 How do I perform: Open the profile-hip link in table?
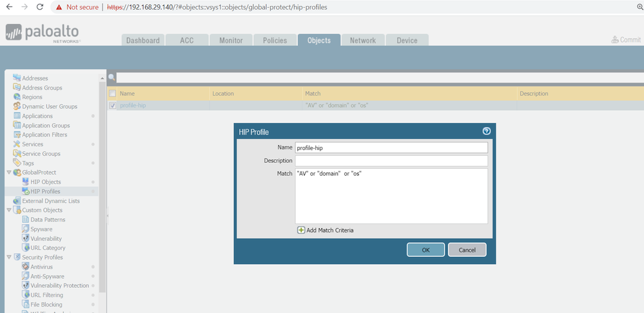133,106
